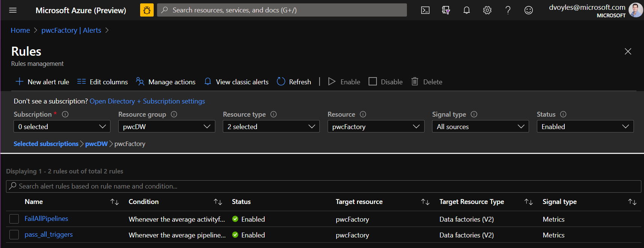Select the pass_all_triggers row checkbox
This screenshot has height=248, width=644.
[14, 235]
